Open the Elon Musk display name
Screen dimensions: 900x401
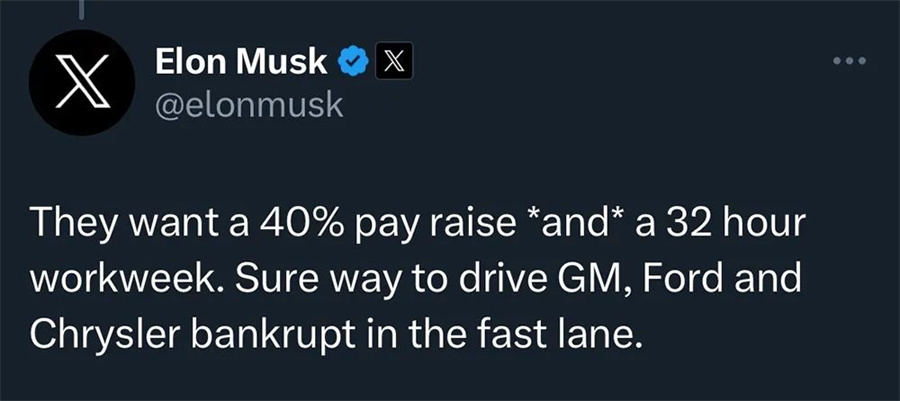(x=241, y=63)
